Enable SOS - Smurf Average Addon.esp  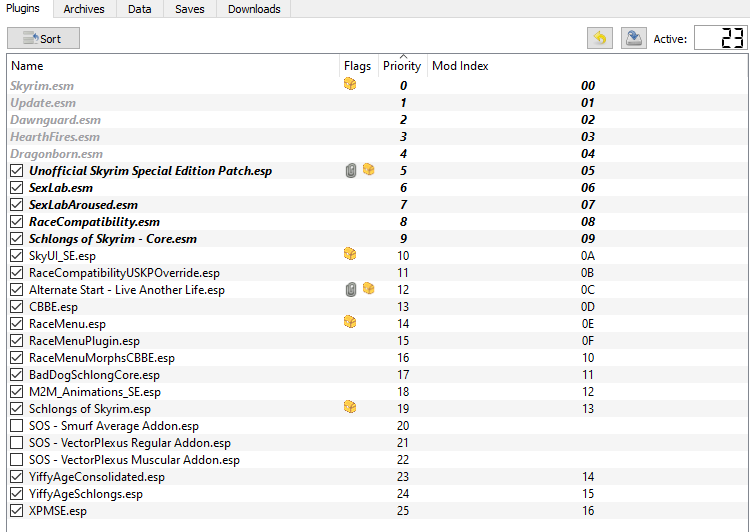pos(17,426)
